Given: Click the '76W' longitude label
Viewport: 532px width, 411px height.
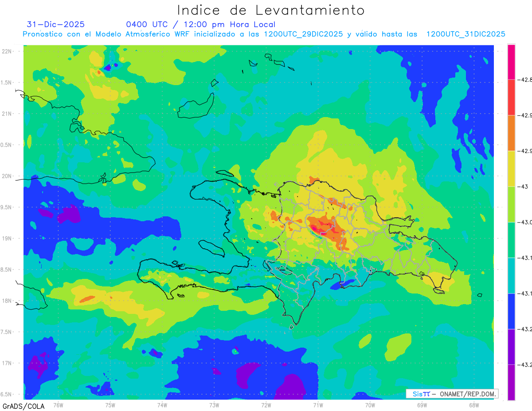Looking at the screenshot, I should 58,405.
